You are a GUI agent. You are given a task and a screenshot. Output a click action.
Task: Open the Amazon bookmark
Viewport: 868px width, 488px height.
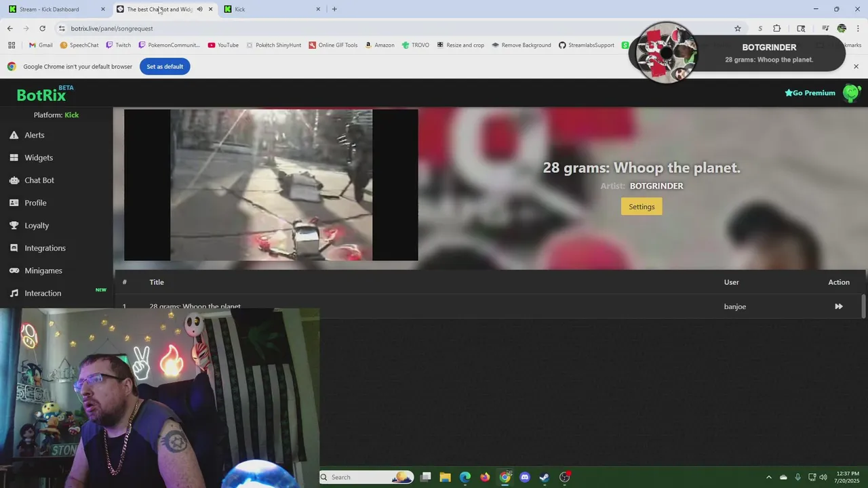point(379,45)
